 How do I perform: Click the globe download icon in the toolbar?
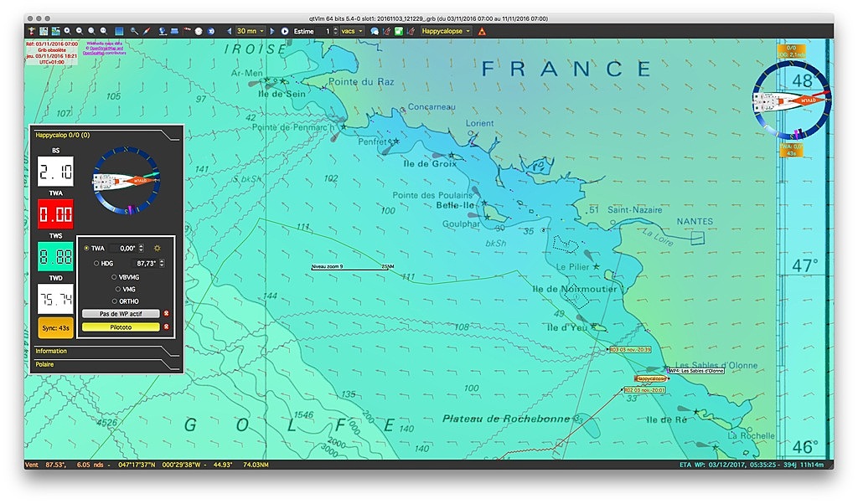(163, 31)
